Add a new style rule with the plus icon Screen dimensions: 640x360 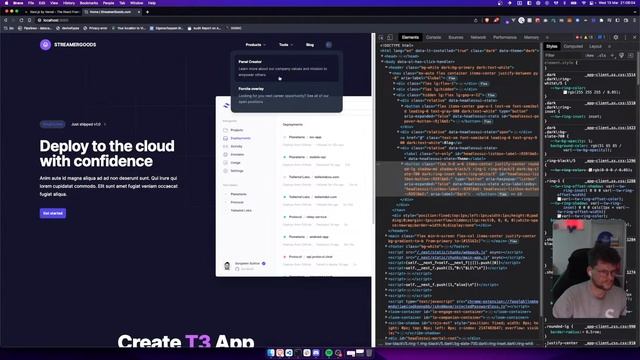[612, 55]
